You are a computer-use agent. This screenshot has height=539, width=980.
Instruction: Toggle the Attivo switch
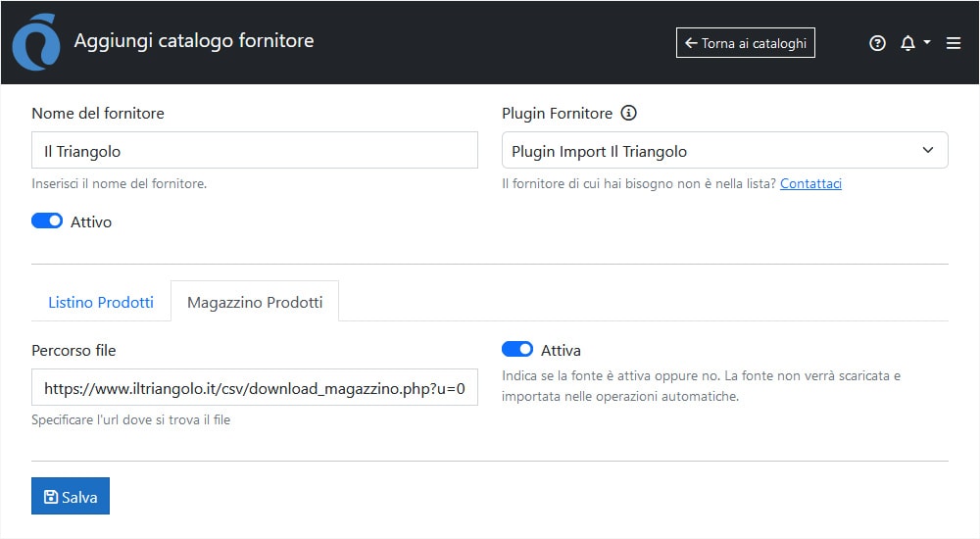click(47, 221)
